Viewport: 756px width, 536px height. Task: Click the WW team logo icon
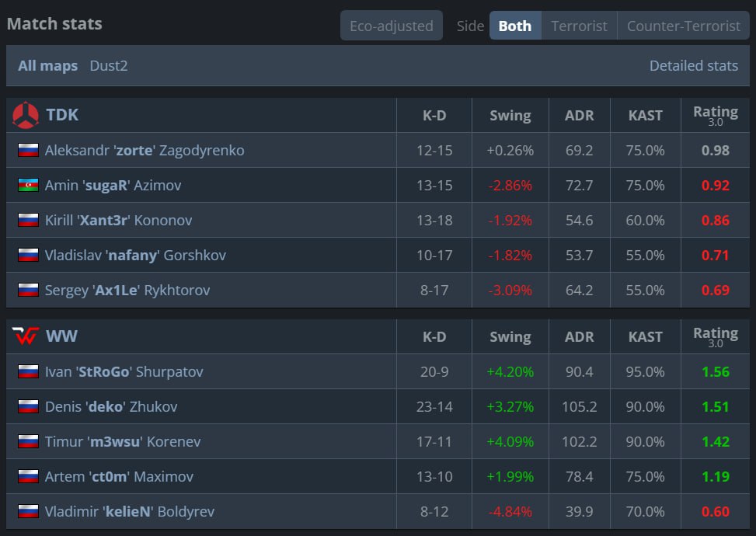click(26, 336)
